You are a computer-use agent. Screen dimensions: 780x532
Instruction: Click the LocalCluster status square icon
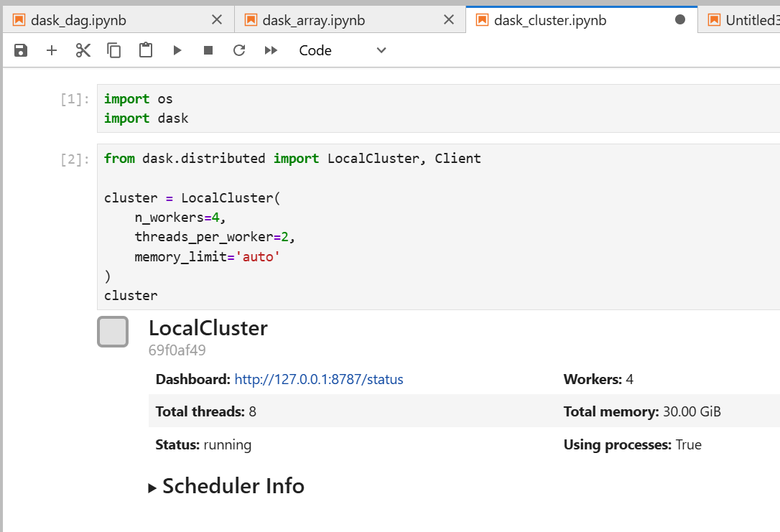[113, 332]
